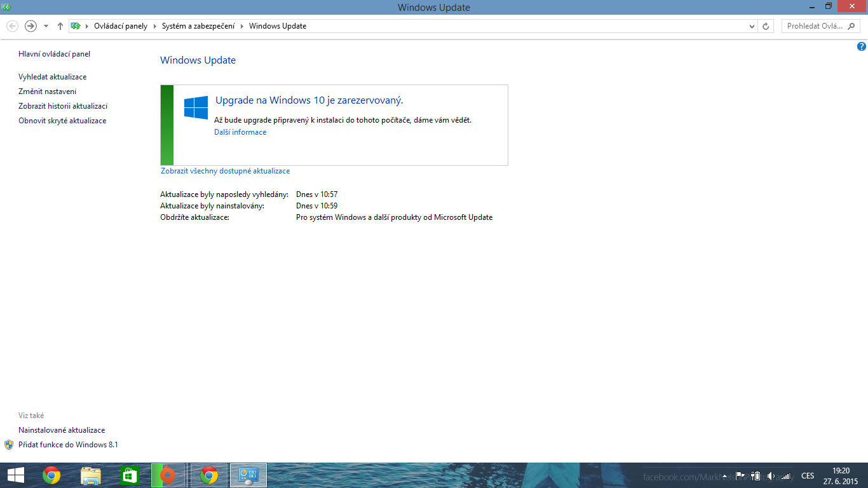Refresh the Windows Update page
Screen dimensions: 868x488
(766, 26)
